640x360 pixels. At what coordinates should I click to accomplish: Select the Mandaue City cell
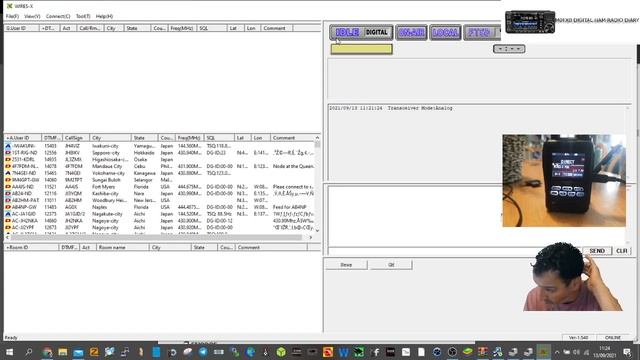107,166
